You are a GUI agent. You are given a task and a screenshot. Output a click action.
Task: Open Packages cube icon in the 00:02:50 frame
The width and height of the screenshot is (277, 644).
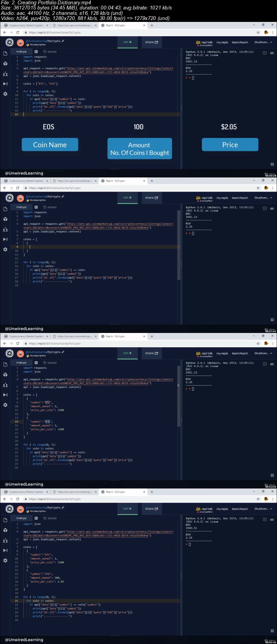coord(5,375)
